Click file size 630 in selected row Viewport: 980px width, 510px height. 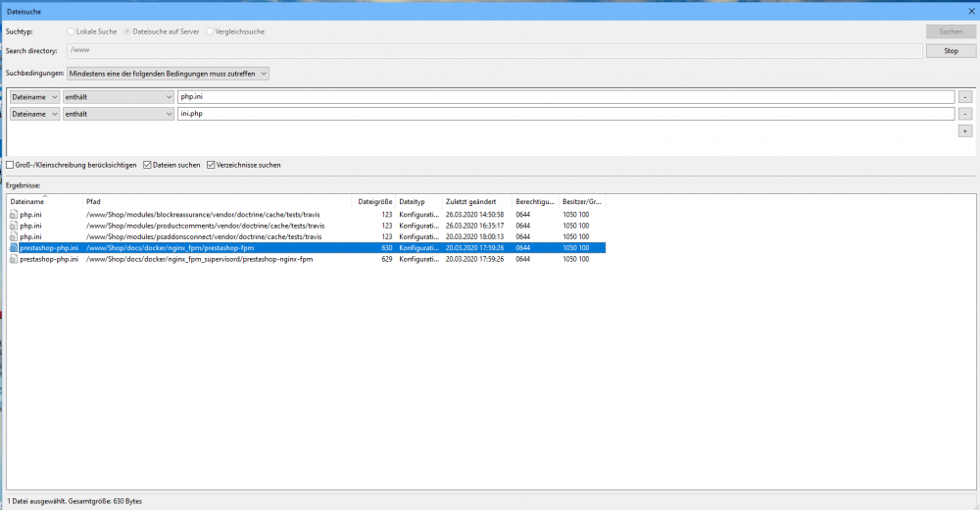(387, 248)
